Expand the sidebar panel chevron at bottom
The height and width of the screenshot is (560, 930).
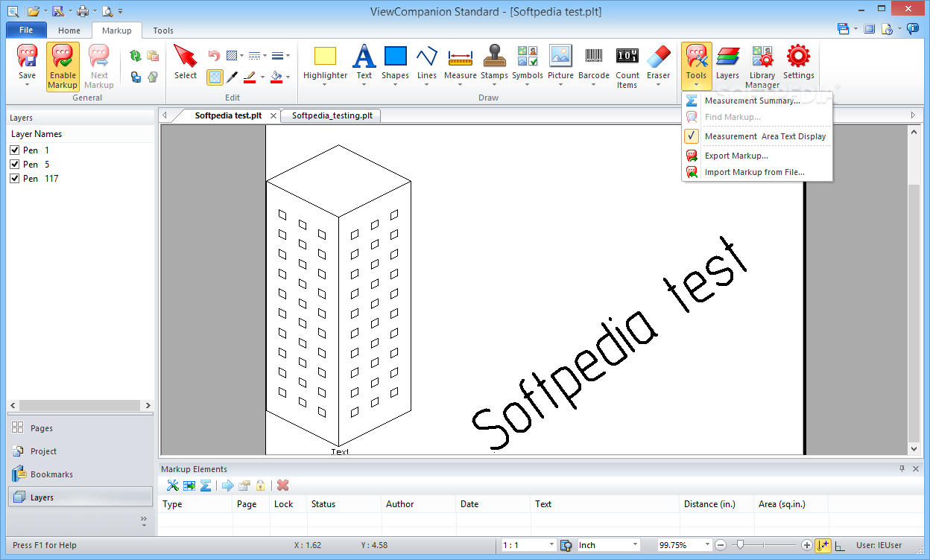(x=144, y=521)
